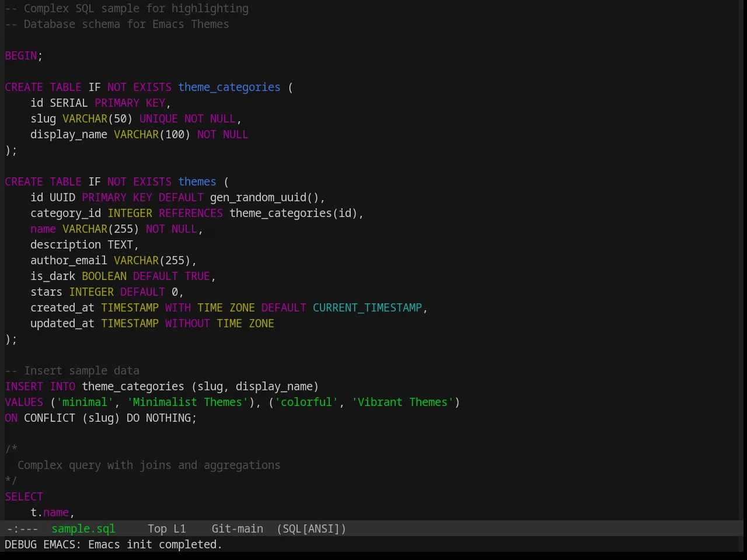This screenshot has width=747, height=560.
Task: Click gen_random_uuid() function call
Action: [264, 197]
